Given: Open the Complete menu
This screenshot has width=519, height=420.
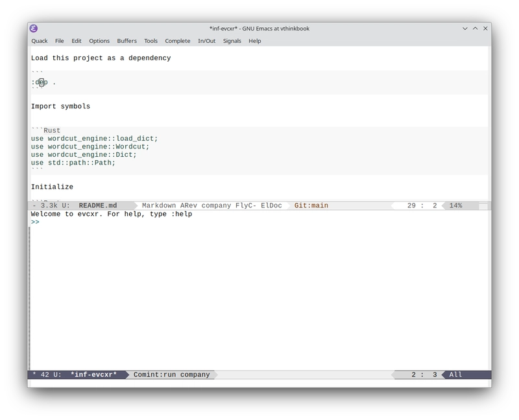Looking at the screenshot, I should [177, 41].
